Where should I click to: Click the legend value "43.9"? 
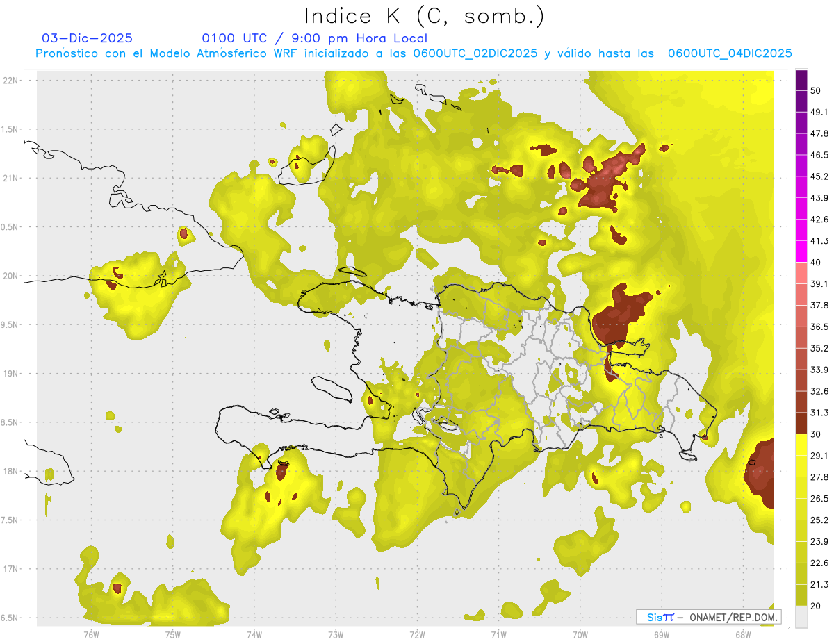[x=819, y=198]
